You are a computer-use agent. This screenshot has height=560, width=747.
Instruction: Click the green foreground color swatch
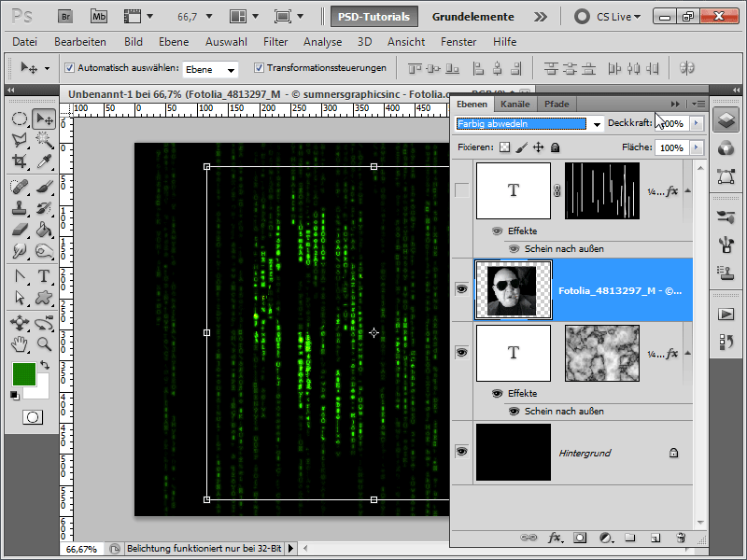coord(24,374)
